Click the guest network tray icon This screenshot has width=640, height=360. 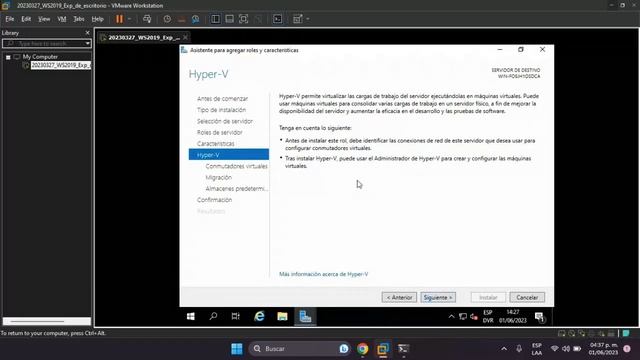pyautogui.click(x=462, y=316)
